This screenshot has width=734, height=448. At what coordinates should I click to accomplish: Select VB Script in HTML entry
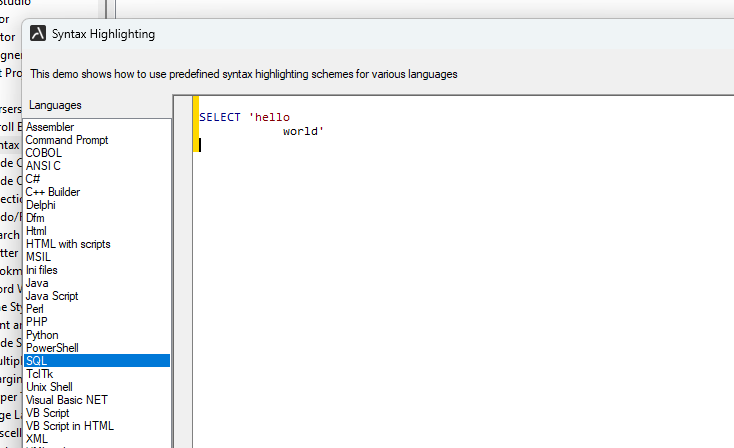70,426
